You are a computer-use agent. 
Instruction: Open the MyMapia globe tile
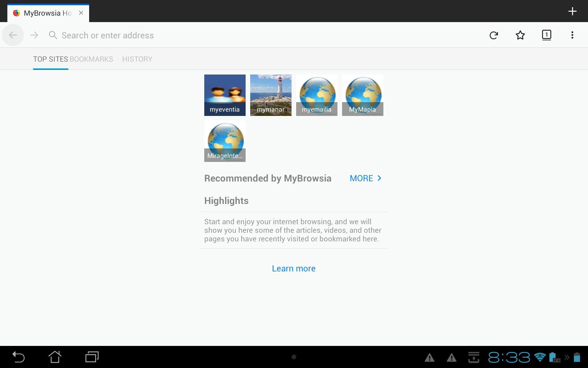click(x=363, y=95)
